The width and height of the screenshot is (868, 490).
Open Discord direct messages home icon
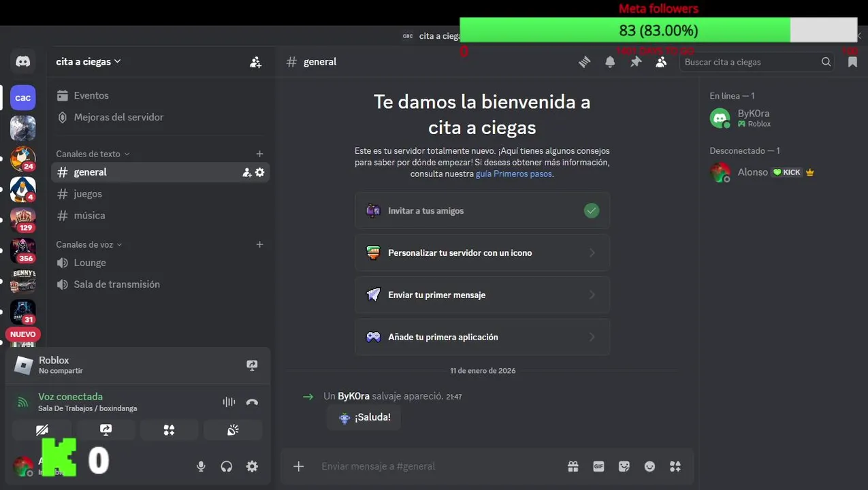pos(23,62)
